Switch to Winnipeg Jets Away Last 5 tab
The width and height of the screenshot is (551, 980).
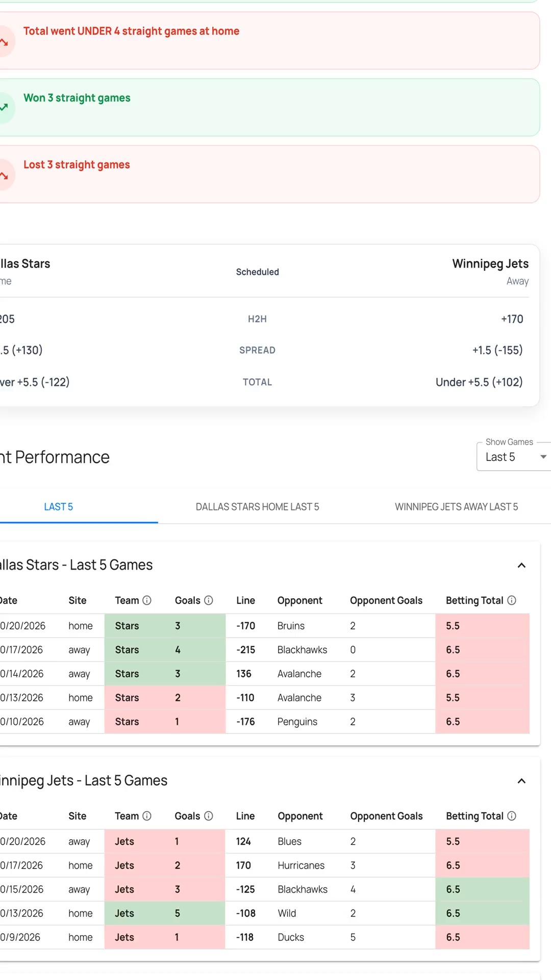click(x=456, y=507)
